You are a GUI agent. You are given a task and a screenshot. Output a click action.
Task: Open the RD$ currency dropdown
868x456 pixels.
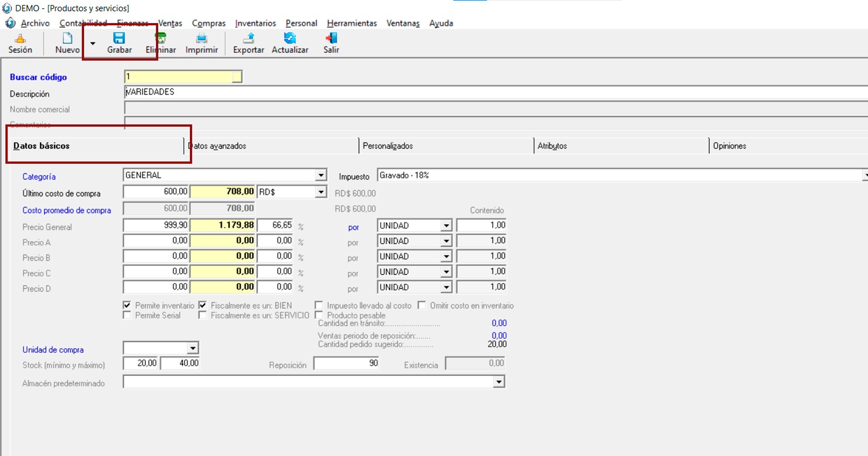(x=321, y=192)
